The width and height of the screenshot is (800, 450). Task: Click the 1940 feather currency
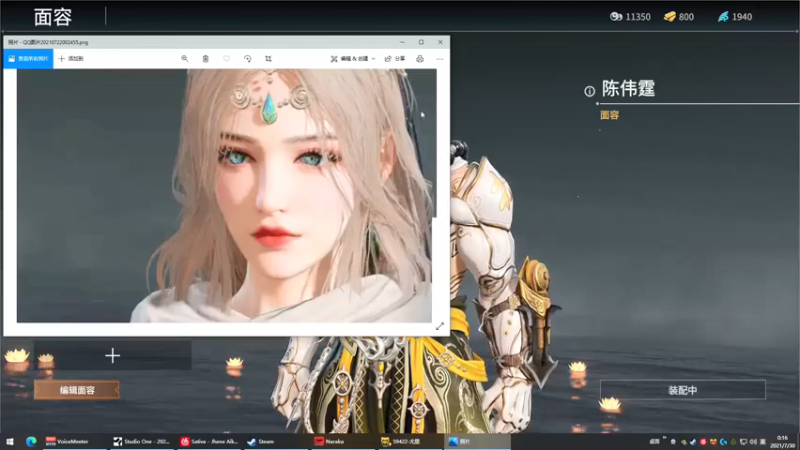[x=735, y=17]
